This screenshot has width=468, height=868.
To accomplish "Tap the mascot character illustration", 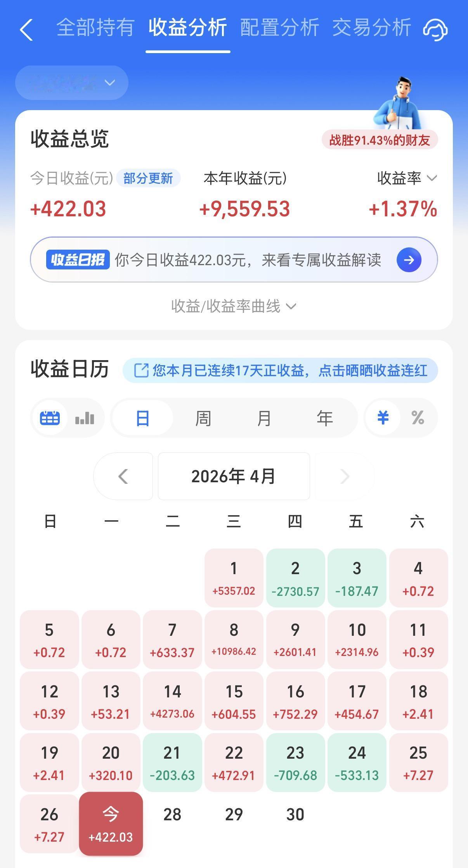I will [397, 103].
